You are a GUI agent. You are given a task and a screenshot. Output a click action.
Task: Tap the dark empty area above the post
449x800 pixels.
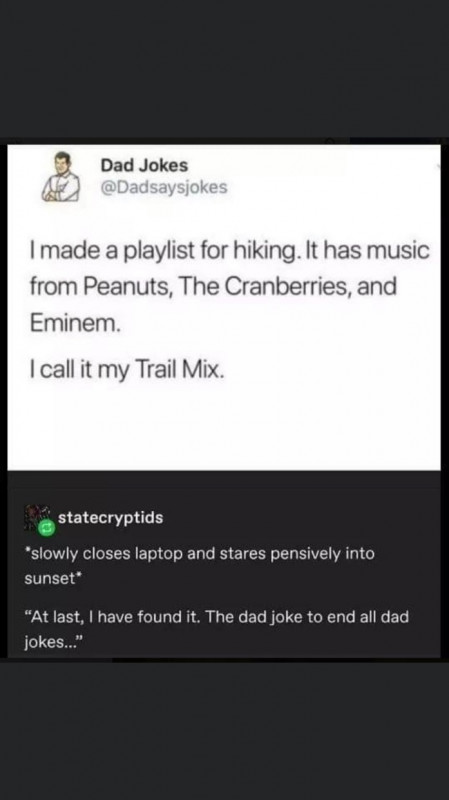(224, 69)
